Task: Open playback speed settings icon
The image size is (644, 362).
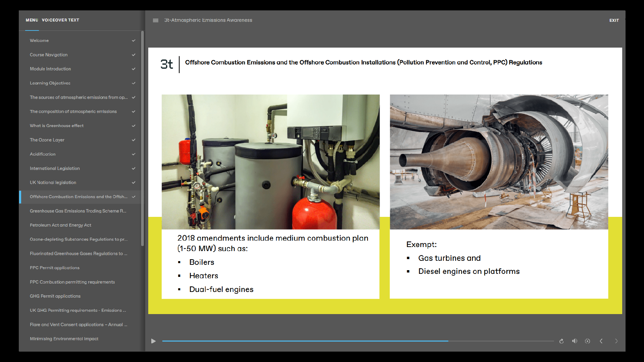Action: [x=587, y=341]
